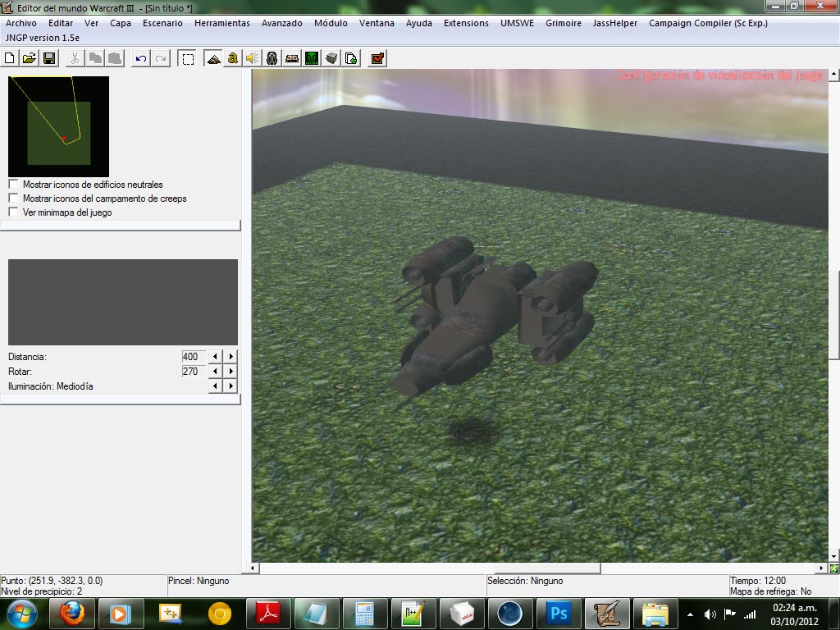Screen dimensions: 840x630
Task: Click the Rotar value field showing 270
Action: point(194,372)
